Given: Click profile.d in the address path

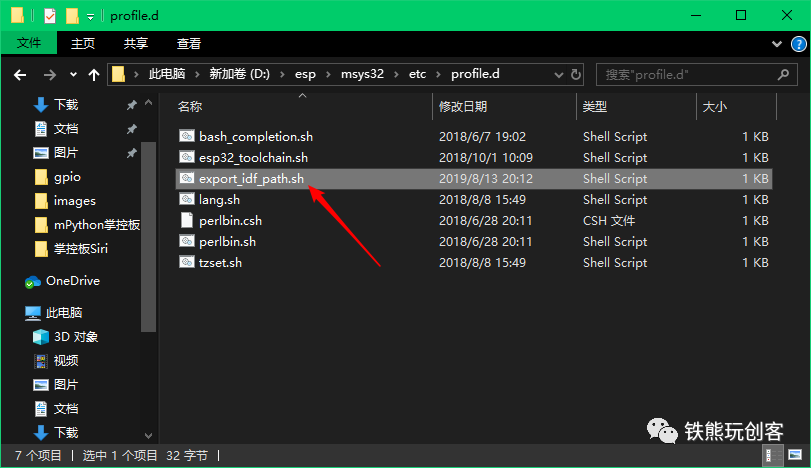Looking at the screenshot, I should [x=475, y=74].
